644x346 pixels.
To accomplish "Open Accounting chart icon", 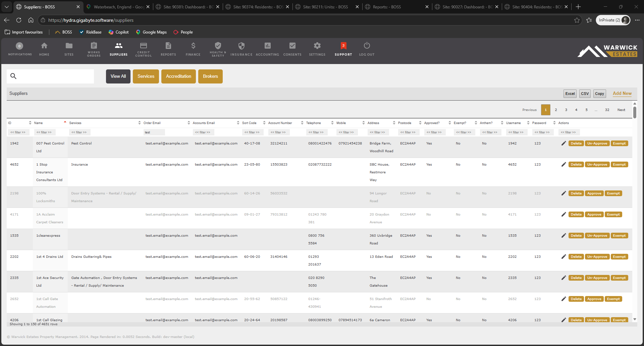I will 267,46.
